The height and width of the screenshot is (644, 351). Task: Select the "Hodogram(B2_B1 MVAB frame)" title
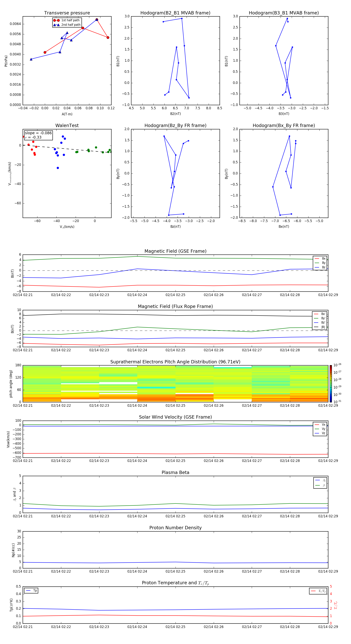point(175,13)
